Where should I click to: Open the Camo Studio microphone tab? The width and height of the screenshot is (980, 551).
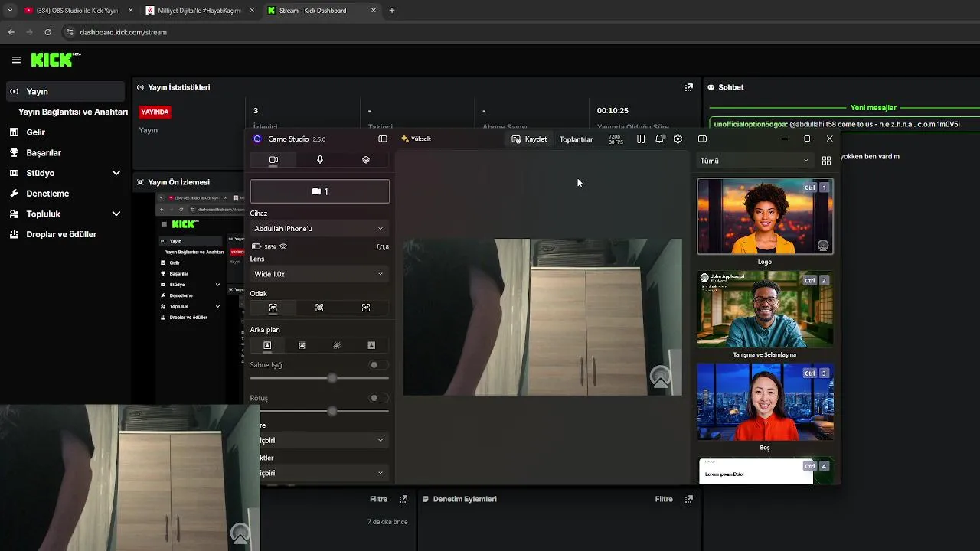pyautogui.click(x=320, y=160)
